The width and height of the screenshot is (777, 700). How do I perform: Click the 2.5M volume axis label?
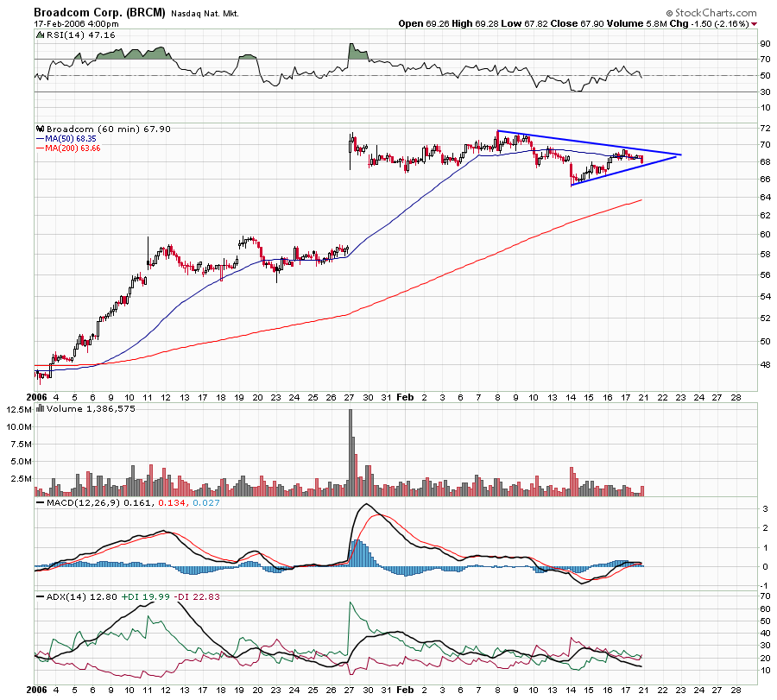point(22,479)
